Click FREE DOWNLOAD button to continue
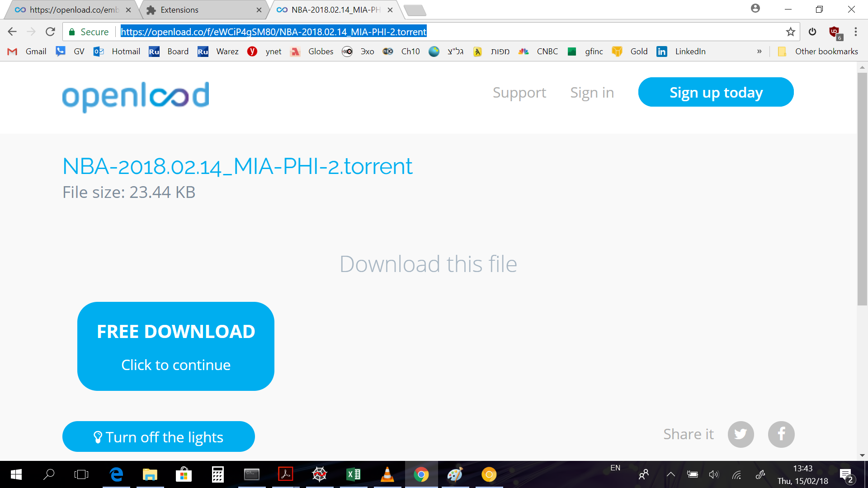Image resolution: width=868 pixels, height=488 pixels. click(176, 346)
